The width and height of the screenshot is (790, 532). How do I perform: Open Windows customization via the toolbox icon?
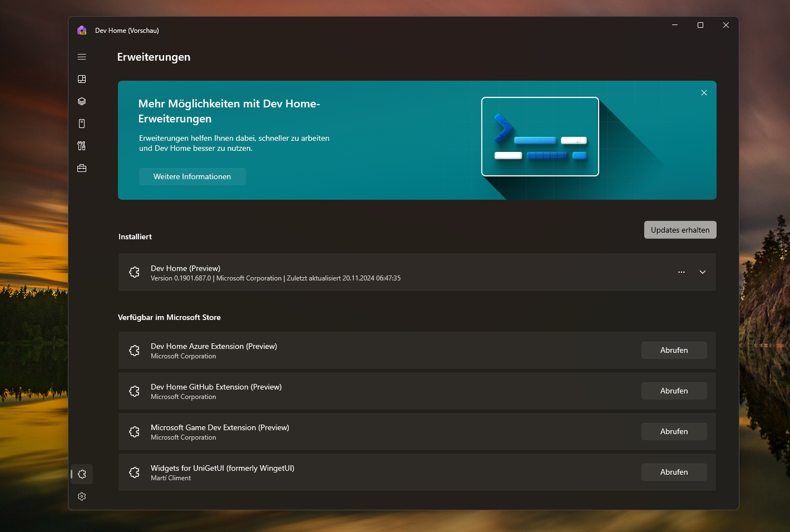pos(82,168)
